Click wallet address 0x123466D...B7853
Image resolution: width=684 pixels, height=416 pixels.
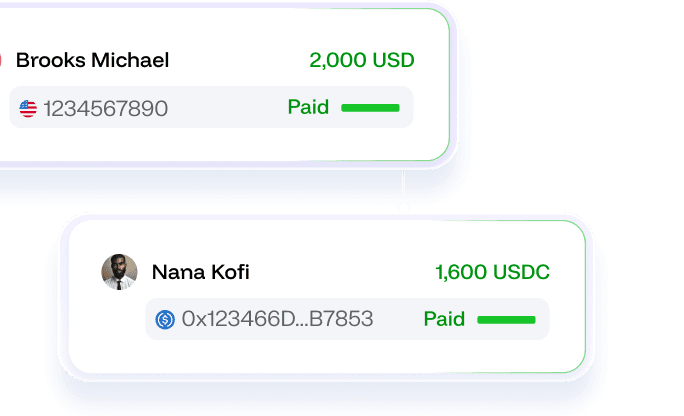click(277, 320)
